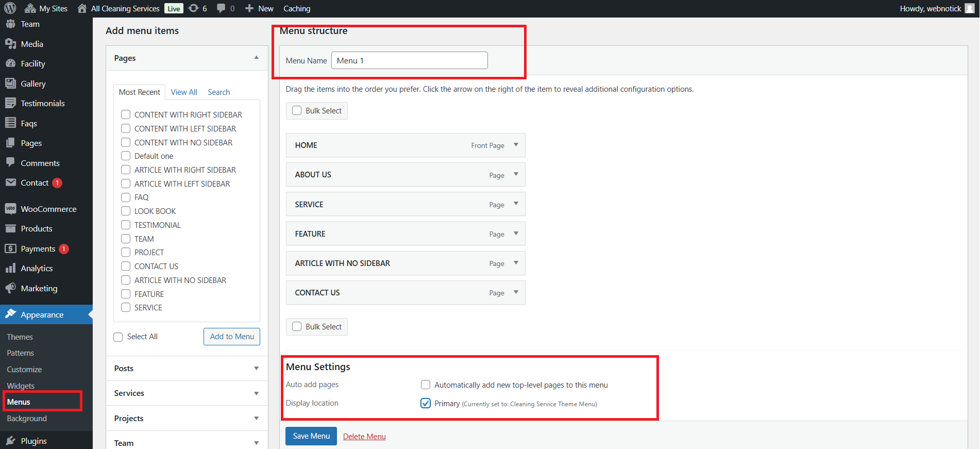This screenshot has width=980, height=449.
Task: Click the Marketing megaphone icon
Action: tap(10, 288)
